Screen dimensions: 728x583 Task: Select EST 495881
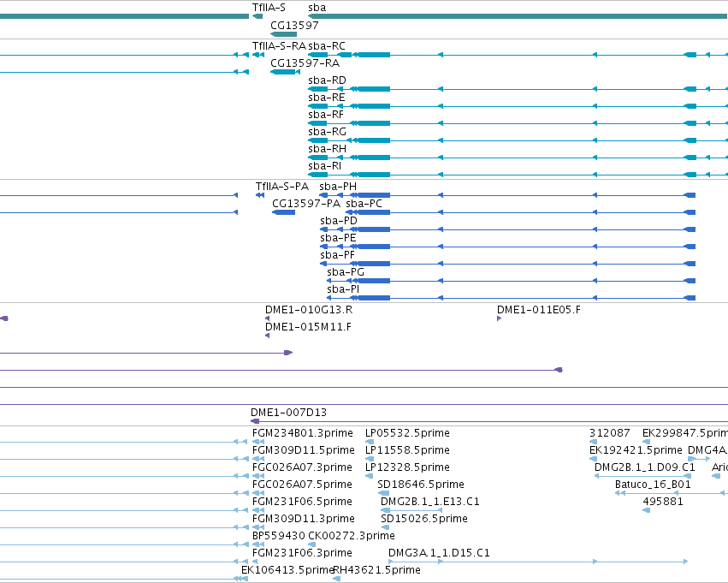click(663, 502)
